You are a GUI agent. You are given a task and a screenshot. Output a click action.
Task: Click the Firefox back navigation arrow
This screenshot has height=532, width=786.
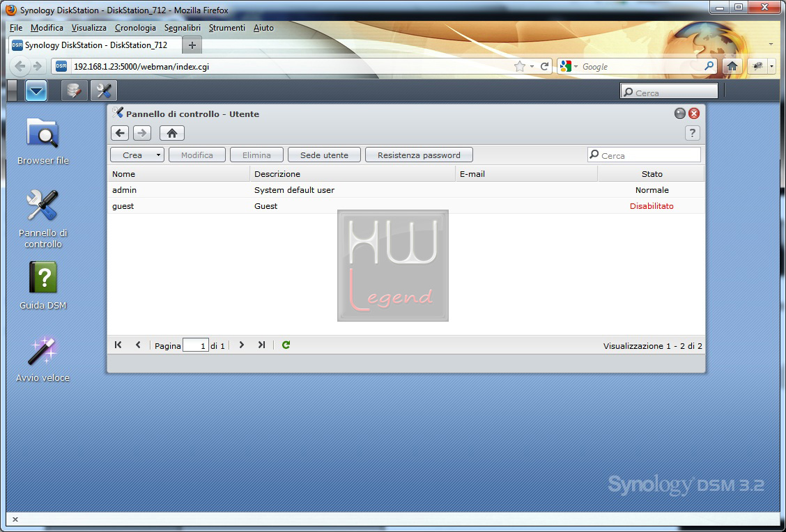pyautogui.click(x=20, y=66)
